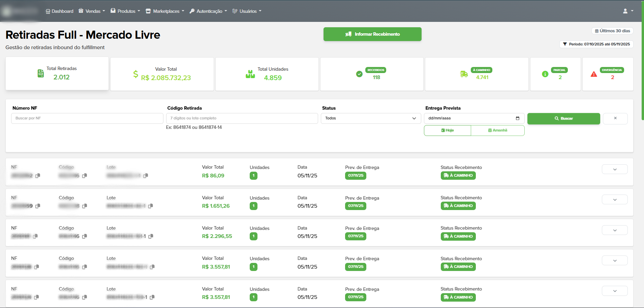
Task: Copy the Lote value in the third row
Action: [x=151, y=236]
